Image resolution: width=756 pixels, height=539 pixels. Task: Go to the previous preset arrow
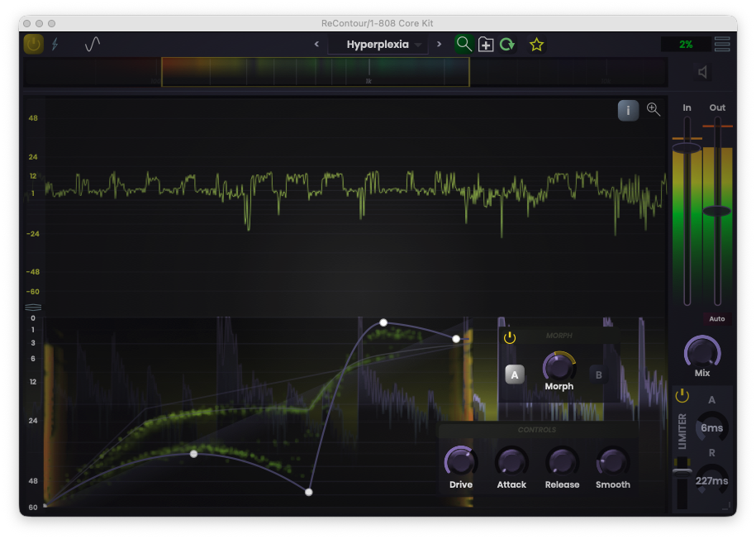316,45
